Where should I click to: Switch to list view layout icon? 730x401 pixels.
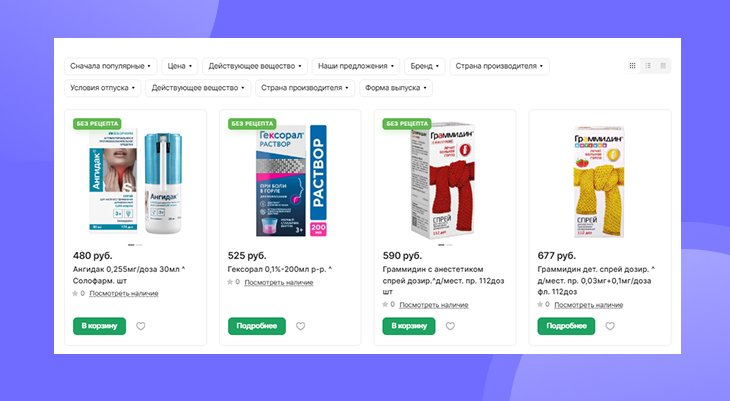(x=648, y=66)
